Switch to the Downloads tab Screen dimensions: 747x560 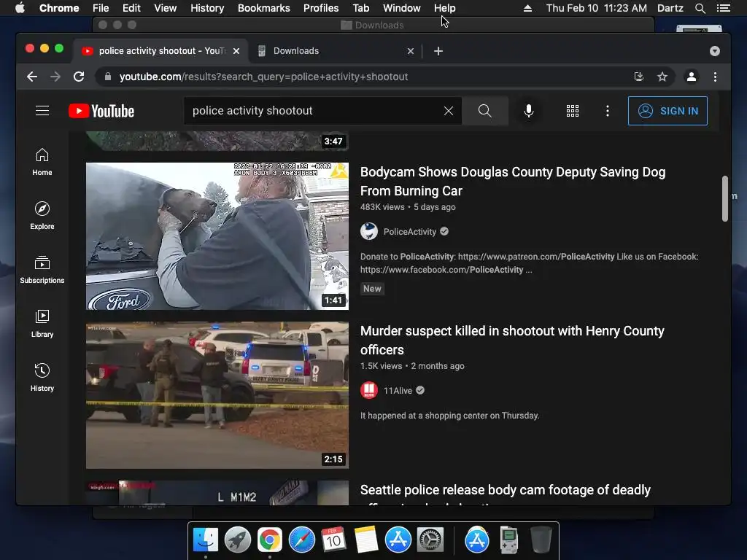(x=336, y=51)
